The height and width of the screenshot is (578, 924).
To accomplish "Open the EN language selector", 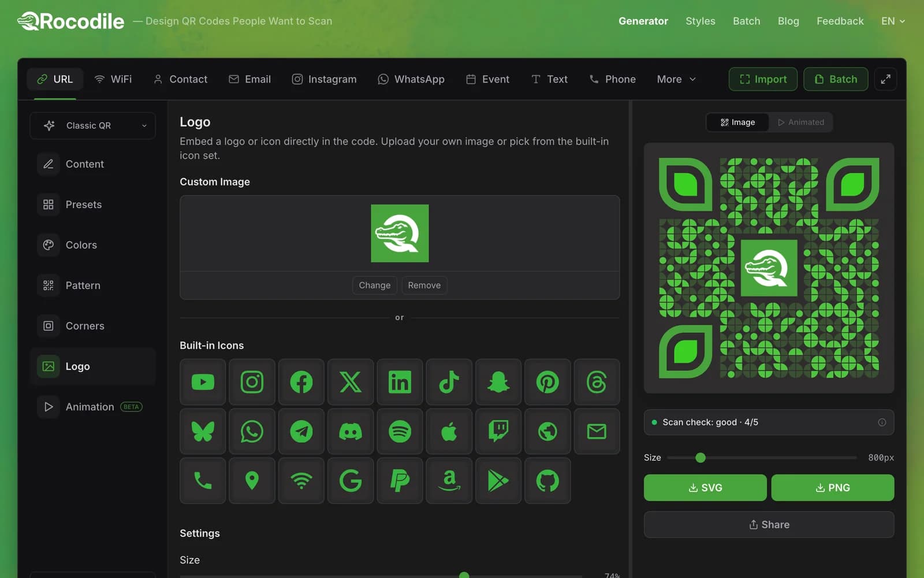I will tap(893, 21).
